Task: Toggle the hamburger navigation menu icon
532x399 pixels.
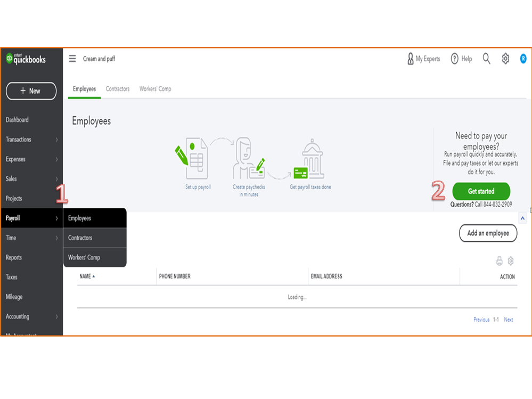Action: [72, 59]
